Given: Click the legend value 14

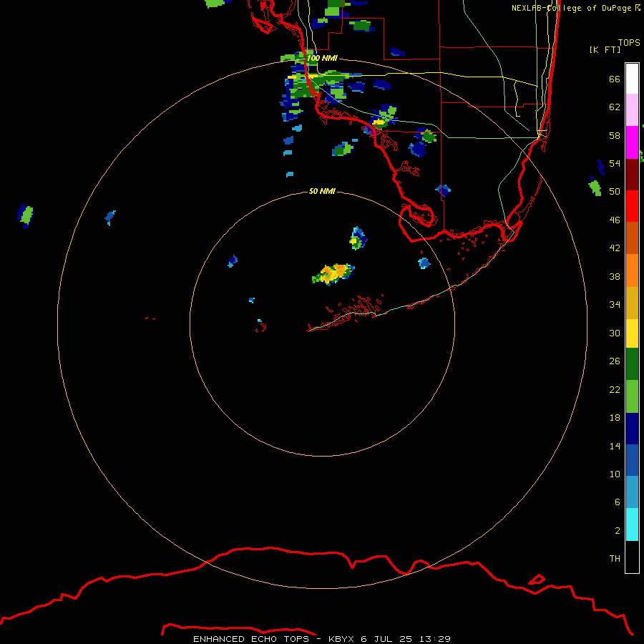Looking at the screenshot, I should pos(615,447).
